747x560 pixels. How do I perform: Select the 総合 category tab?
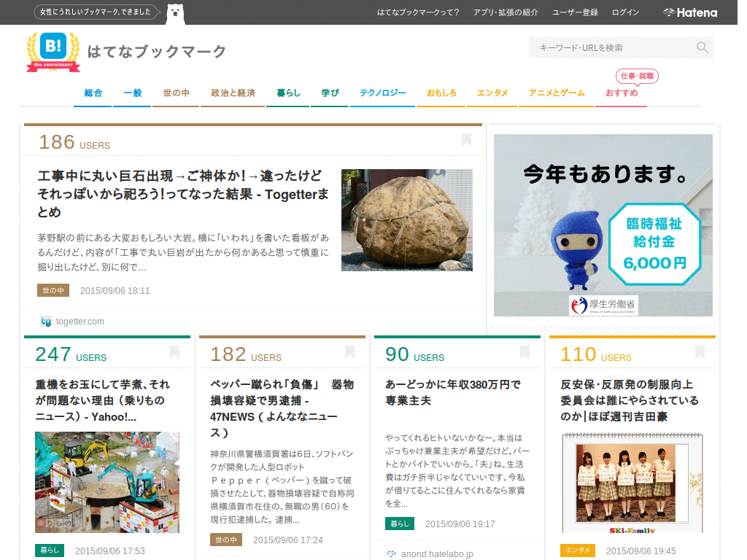pyautogui.click(x=93, y=93)
